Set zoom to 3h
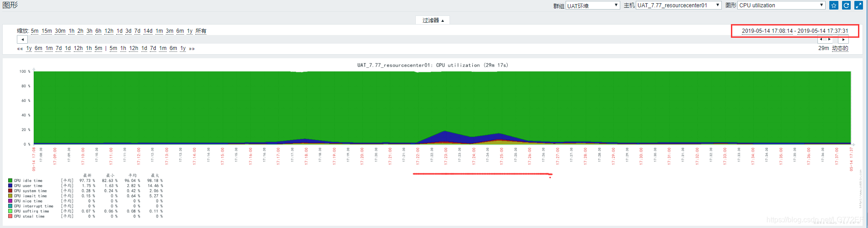 point(89,31)
